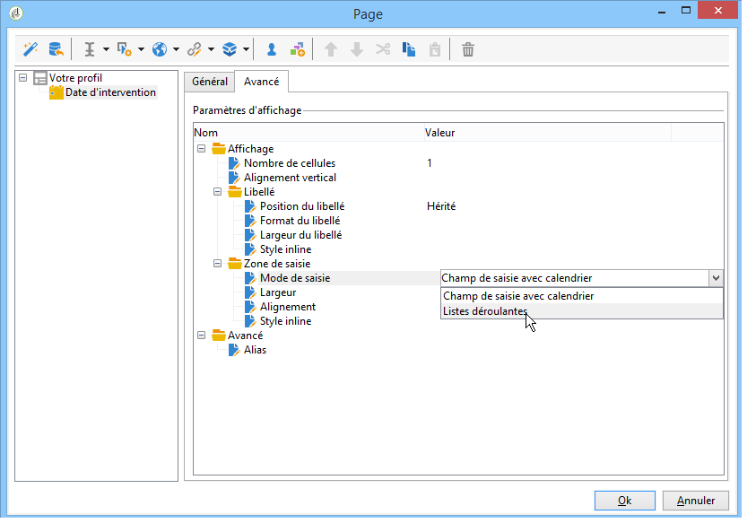Select the Format du libellé row
756x532 pixels.
click(300, 221)
